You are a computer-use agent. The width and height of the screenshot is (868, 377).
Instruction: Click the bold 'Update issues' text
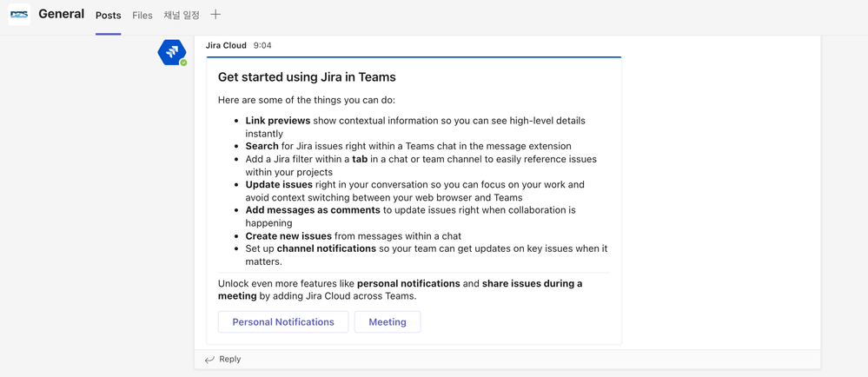point(279,184)
